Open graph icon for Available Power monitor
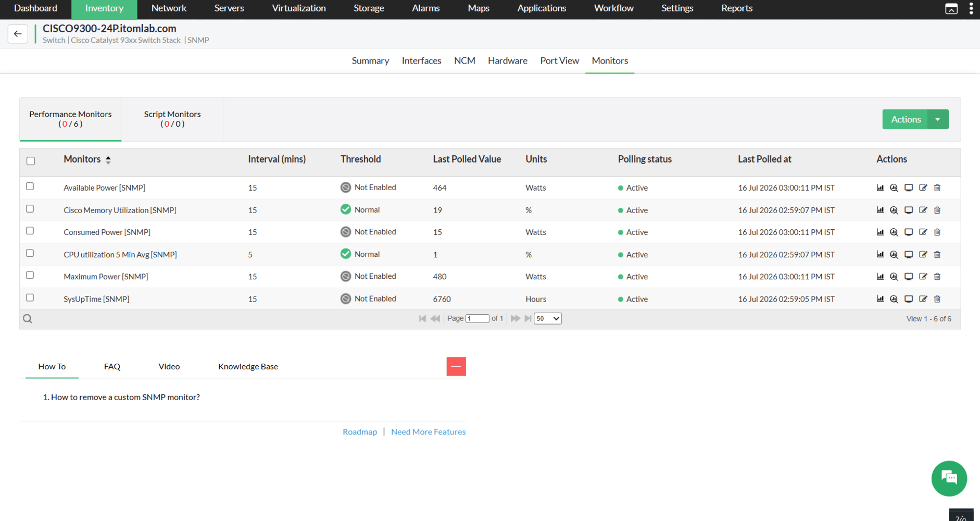 tap(880, 188)
